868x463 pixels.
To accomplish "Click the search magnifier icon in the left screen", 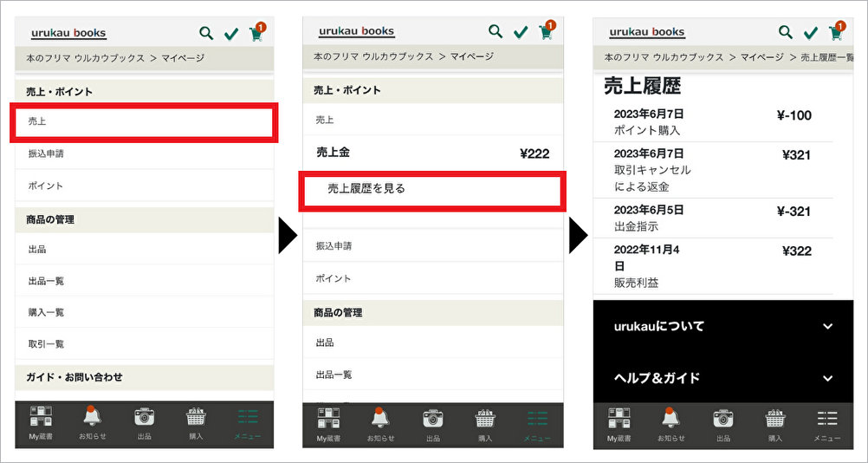I will pyautogui.click(x=206, y=34).
